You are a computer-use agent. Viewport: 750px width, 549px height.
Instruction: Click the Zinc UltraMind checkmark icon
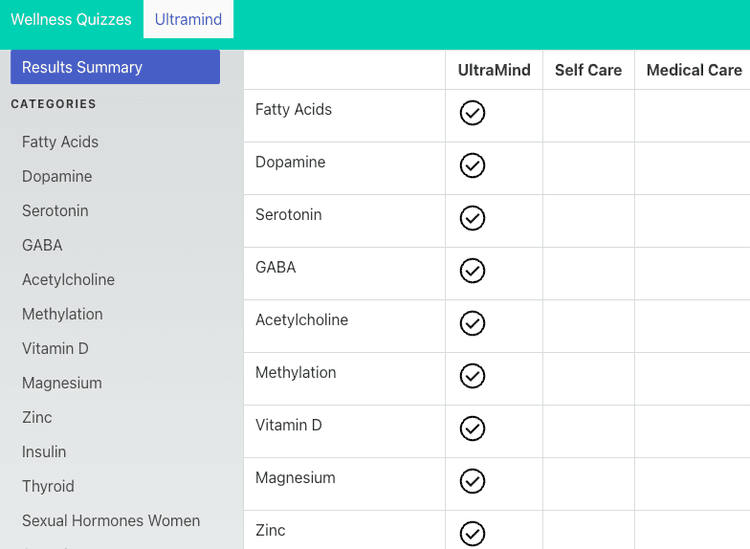pos(472,534)
